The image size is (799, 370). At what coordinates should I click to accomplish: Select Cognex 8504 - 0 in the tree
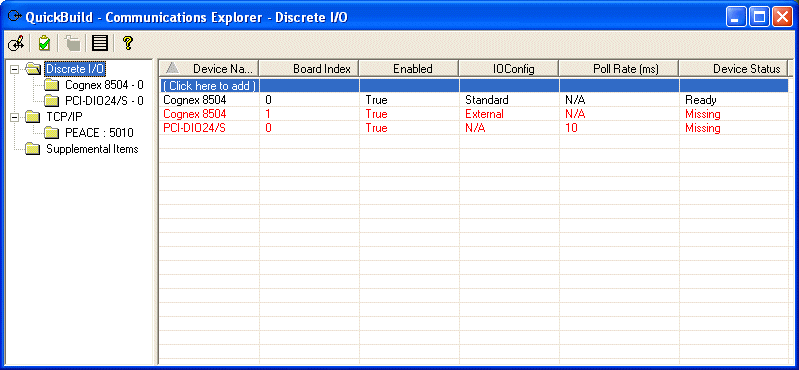click(x=104, y=85)
